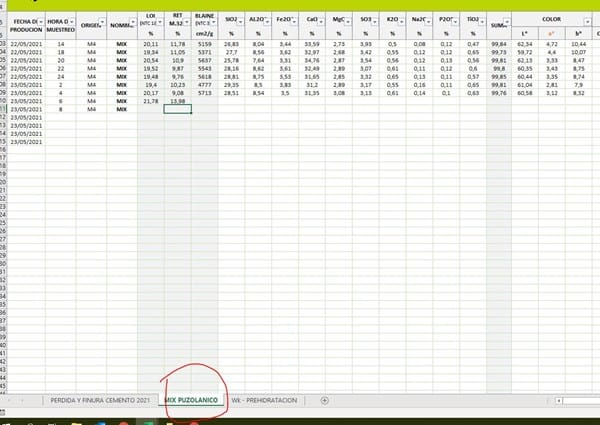Add a new sheet with the plus icon
The width and height of the screenshot is (600, 425).
point(324,400)
